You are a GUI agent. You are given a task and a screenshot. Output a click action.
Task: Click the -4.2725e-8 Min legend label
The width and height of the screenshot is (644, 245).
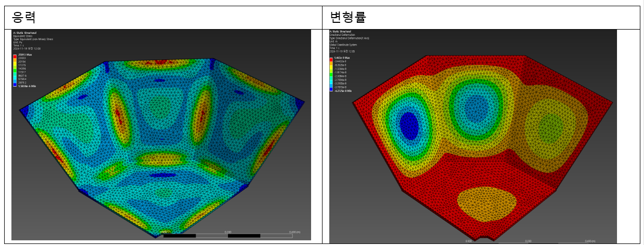coord(343,91)
